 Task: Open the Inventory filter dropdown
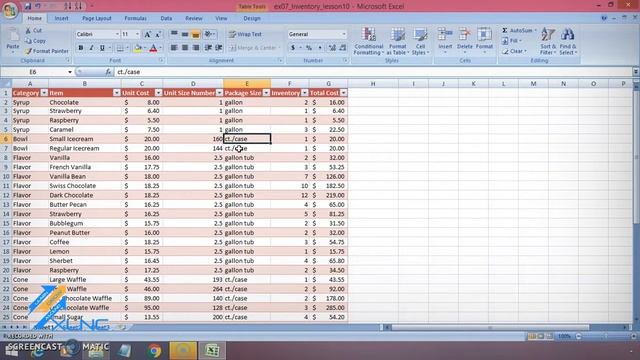pyautogui.click(x=304, y=93)
